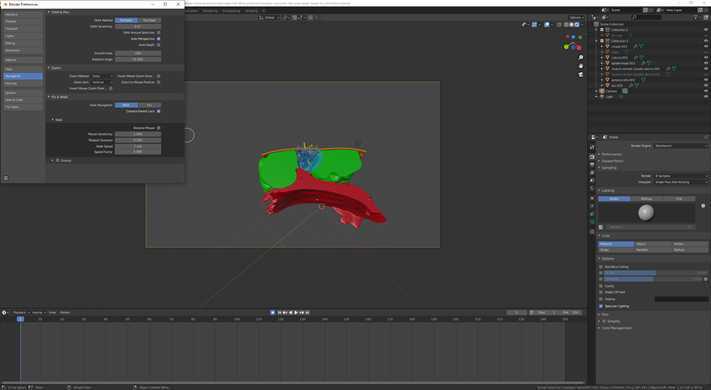Switch to the Themes section in Preferences
Screen dimensions: 711x390
[23, 21]
